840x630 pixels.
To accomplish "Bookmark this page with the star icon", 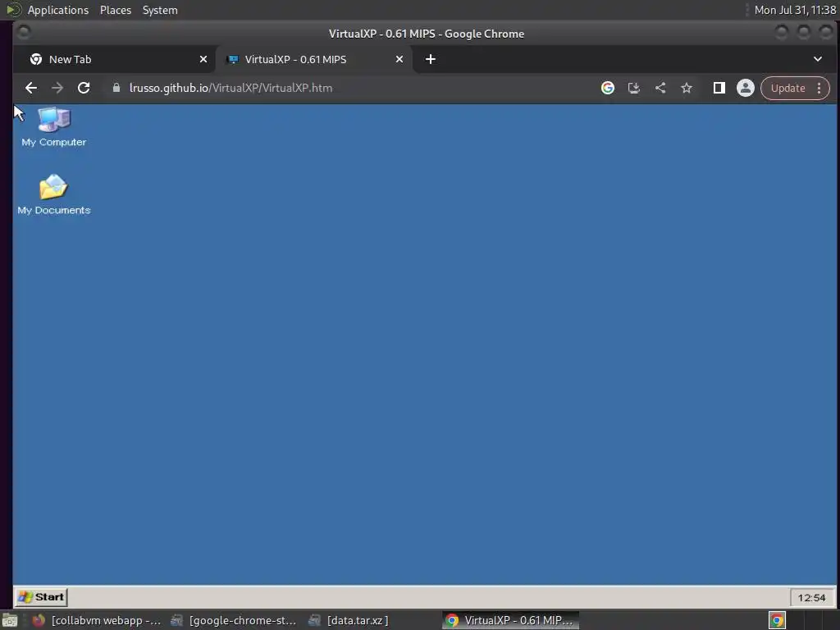I will tap(687, 88).
